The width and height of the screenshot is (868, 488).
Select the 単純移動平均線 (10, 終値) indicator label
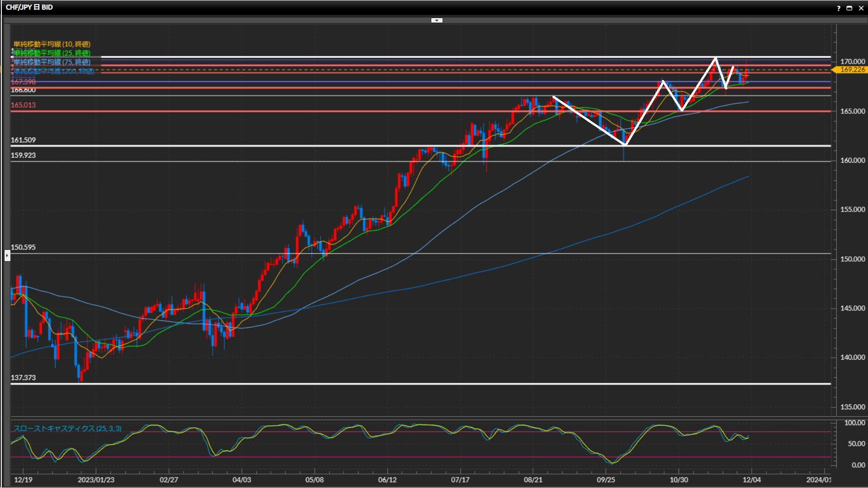[x=52, y=44]
